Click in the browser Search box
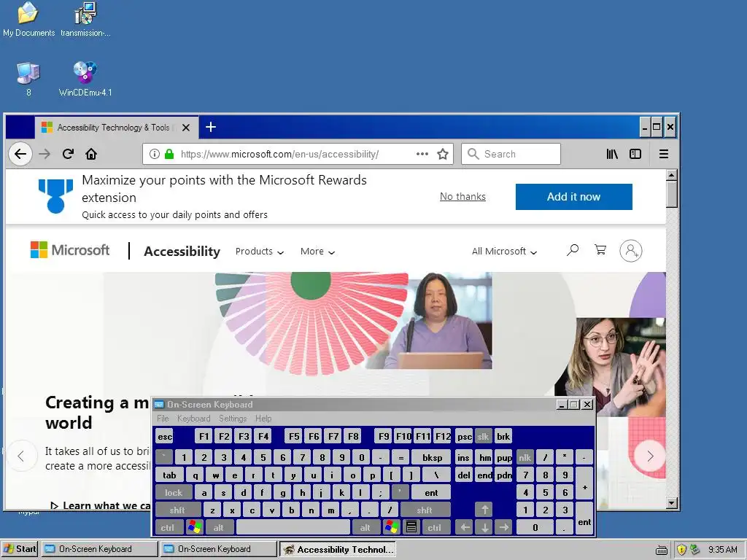This screenshot has height=560, width=747. (511, 154)
